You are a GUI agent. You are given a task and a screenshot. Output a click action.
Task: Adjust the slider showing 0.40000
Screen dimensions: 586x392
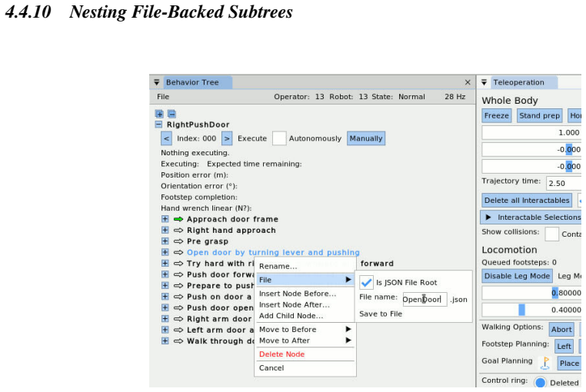click(x=531, y=310)
